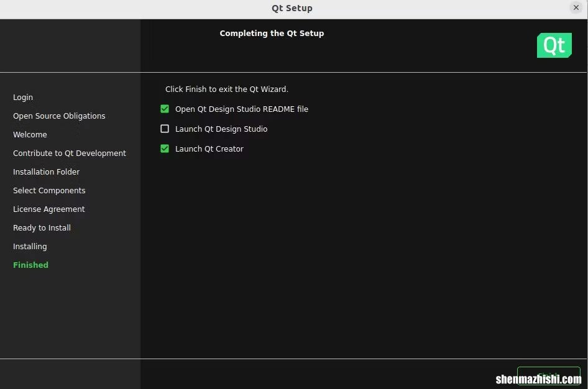Click the green Qt logo

coord(554,45)
